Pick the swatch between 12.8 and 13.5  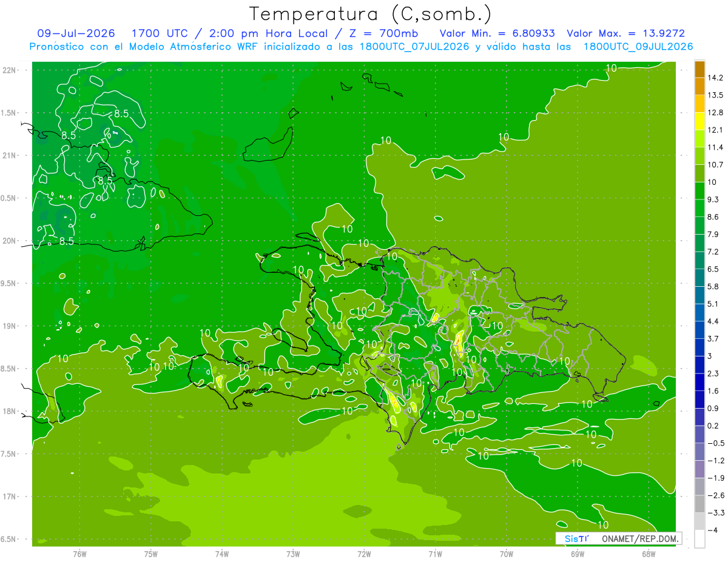coord(699,104)
